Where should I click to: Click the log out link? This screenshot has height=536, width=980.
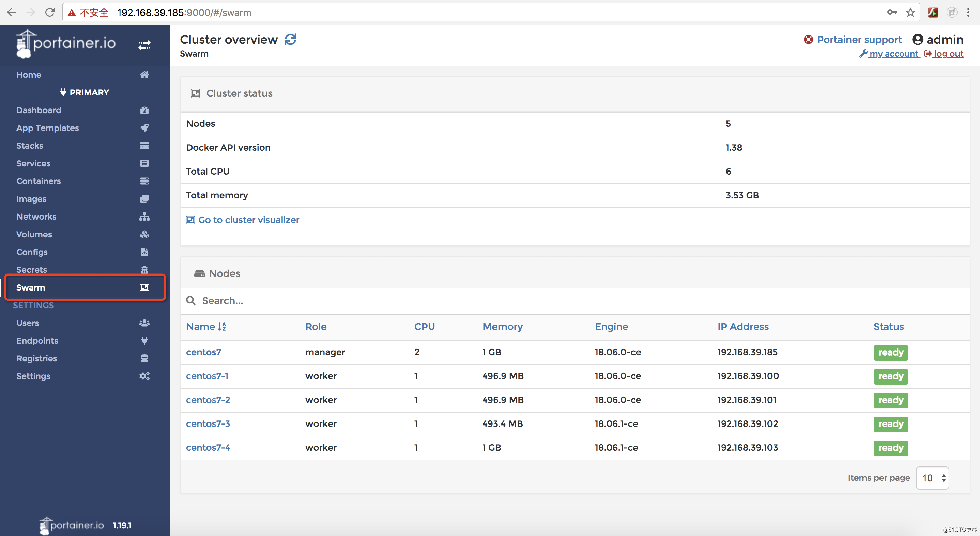[944, 54]
